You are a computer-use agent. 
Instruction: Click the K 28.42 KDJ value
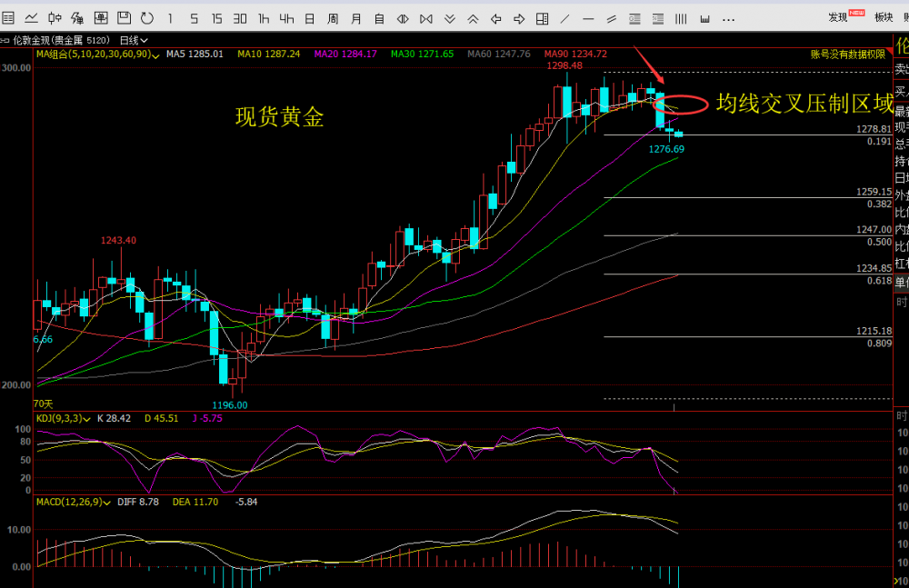pyautogui.click(x=115, y=418)
